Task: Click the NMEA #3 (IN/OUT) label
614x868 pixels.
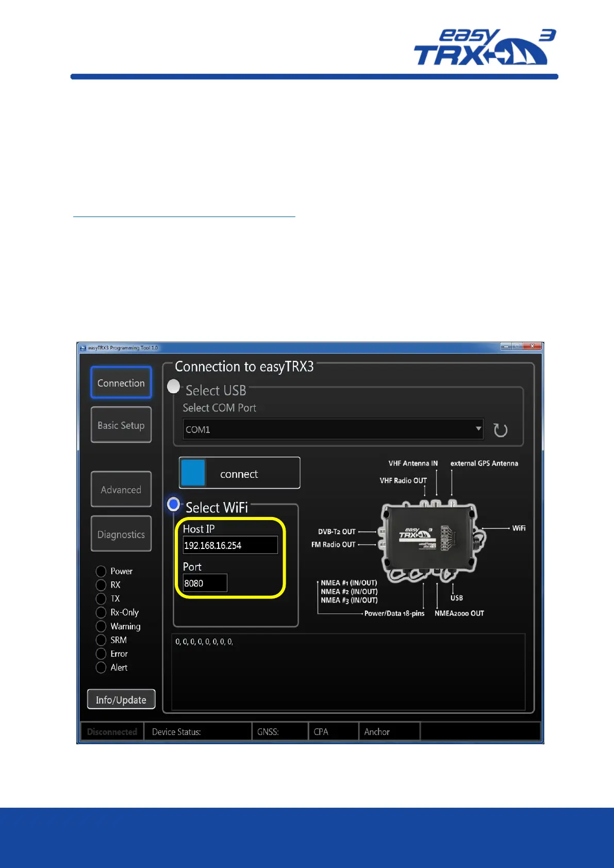Action: [349, 600]
